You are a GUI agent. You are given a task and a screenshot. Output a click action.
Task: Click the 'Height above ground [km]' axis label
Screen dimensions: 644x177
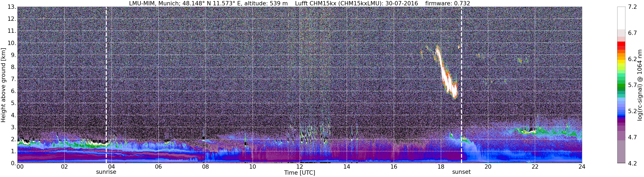[x=3, y=85]
